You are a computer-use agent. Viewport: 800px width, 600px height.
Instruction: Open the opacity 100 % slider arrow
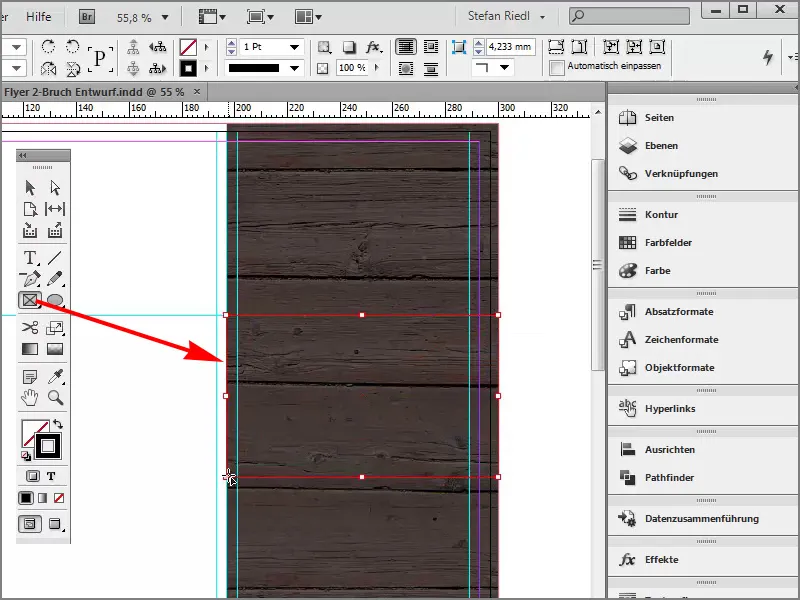pos(377,67)
